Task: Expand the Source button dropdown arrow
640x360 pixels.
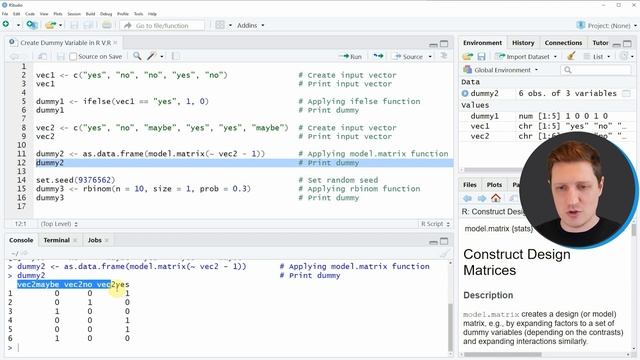Action: [x=430, y=56]
